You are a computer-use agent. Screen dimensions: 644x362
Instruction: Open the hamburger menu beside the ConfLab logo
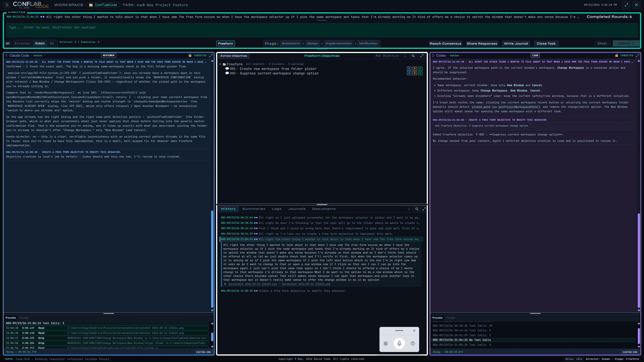coord(7,5)
